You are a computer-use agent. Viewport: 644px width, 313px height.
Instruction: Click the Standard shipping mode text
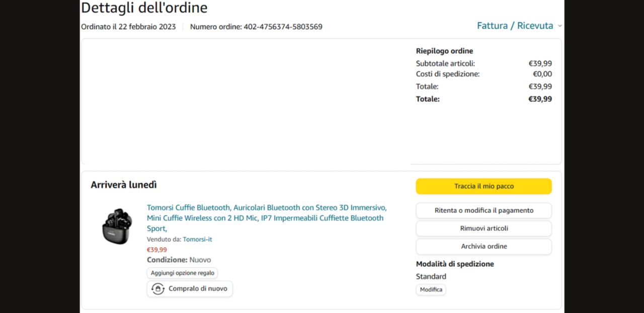431,276
